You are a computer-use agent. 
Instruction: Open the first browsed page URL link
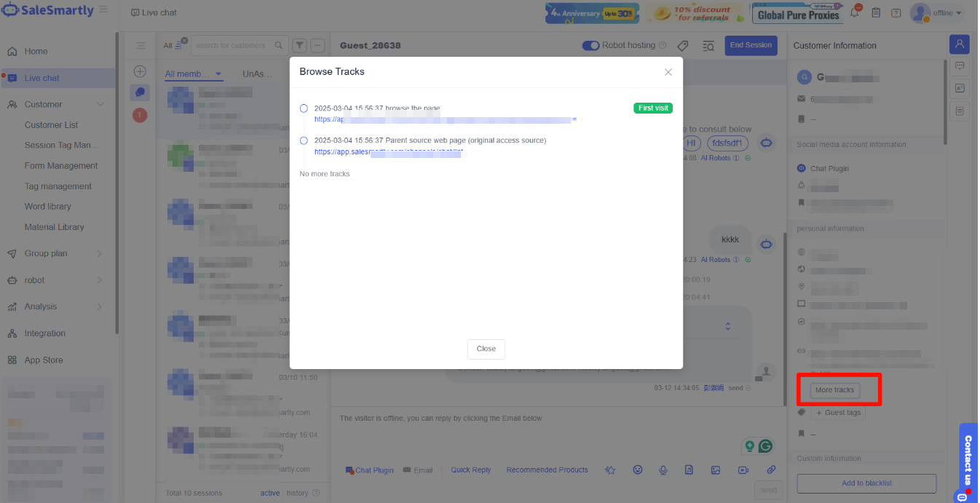(x=446, y=119)
